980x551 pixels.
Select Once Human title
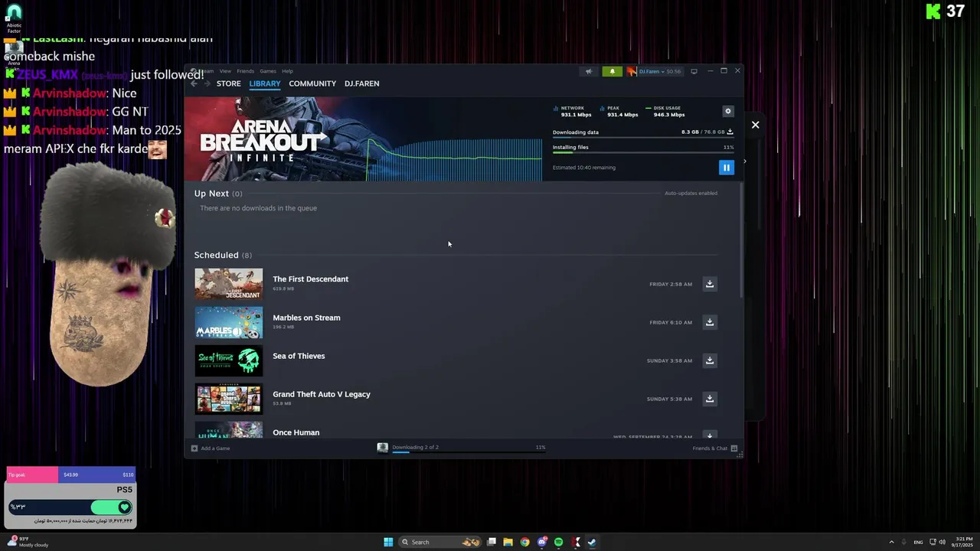pos(296,432)
